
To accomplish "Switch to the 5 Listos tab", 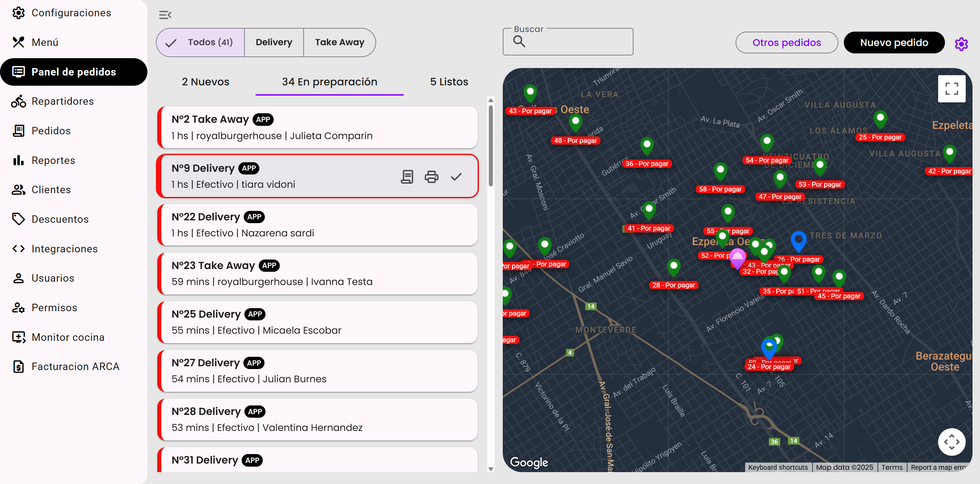I will [449, 82].
